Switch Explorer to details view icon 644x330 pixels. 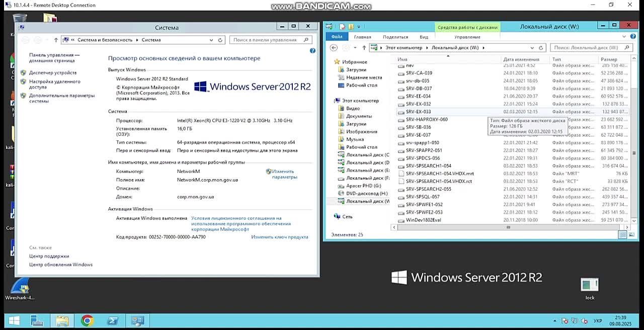(623, 235)
